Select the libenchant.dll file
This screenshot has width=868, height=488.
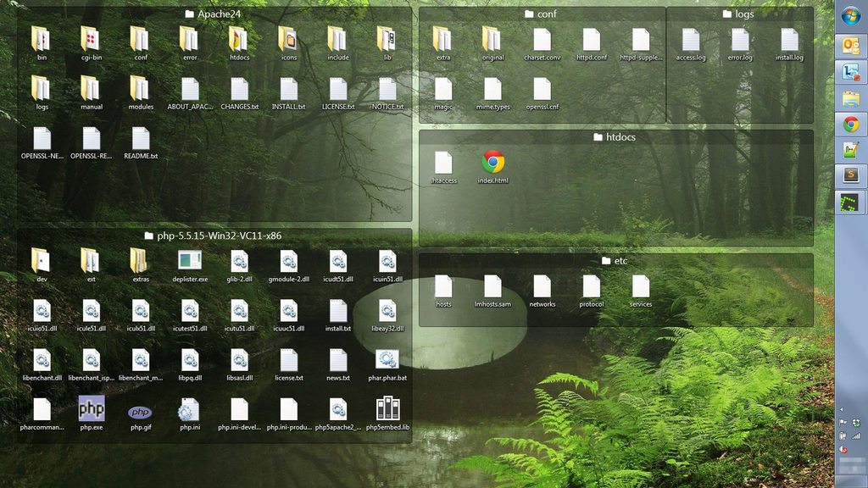click(42, 364)
